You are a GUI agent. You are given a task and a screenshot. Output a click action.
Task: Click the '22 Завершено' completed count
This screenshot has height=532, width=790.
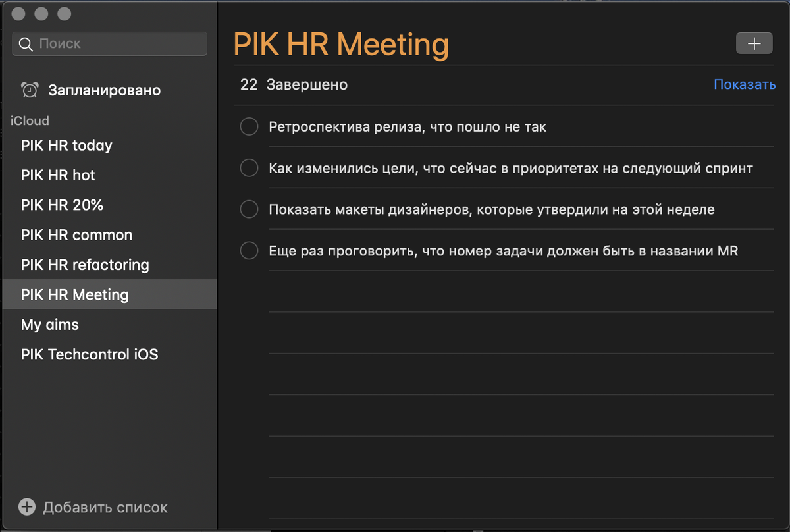click(x=294, y=85)
